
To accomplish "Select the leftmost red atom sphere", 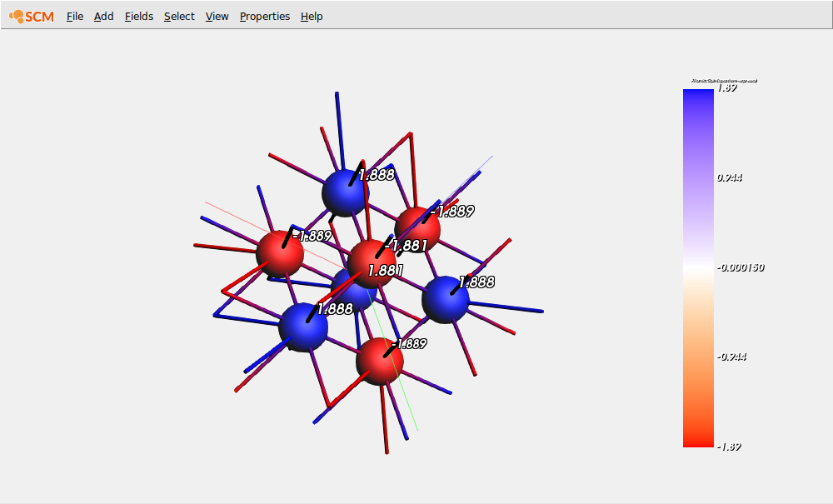I will click(x=280, y=254).
